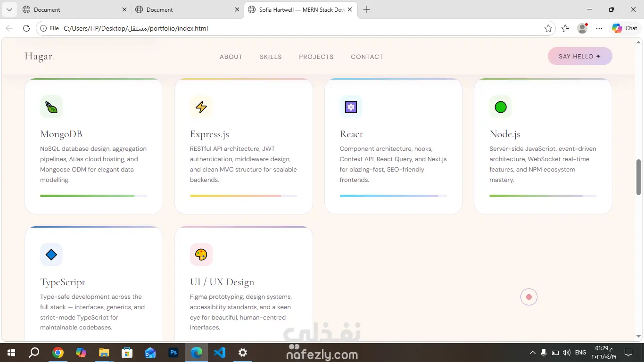Click the TypeScript blue diamond icon
The width and height of the screenshot is (644, 362).
click(x=51, y=255)
